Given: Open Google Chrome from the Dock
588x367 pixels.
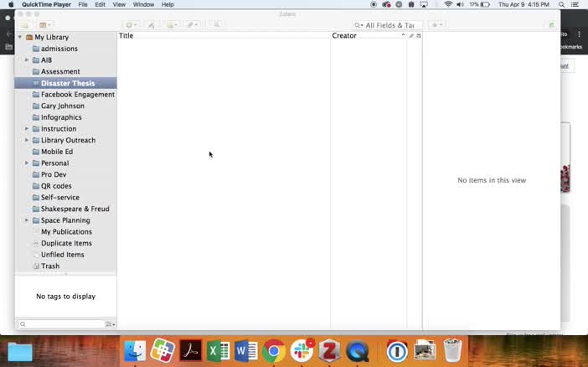Looking at the screenshot, I should click(274, 351).
